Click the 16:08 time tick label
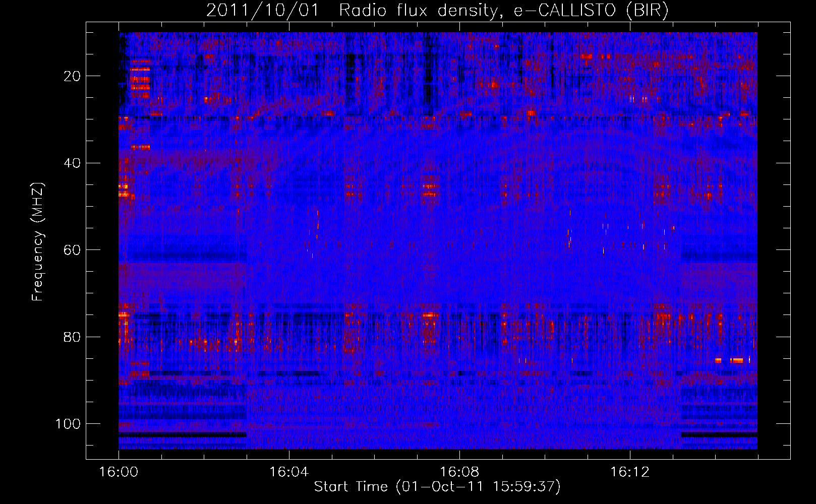The image size is (816, 504). tap(459, 472)
